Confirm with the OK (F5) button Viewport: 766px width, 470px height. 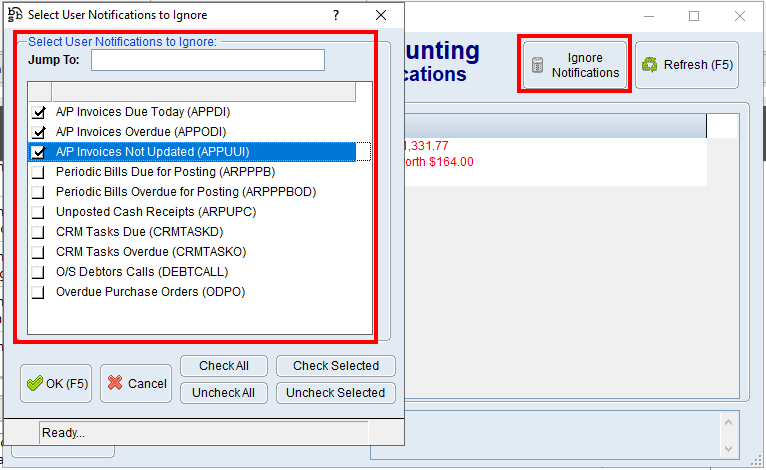click(x=57, y=384)
